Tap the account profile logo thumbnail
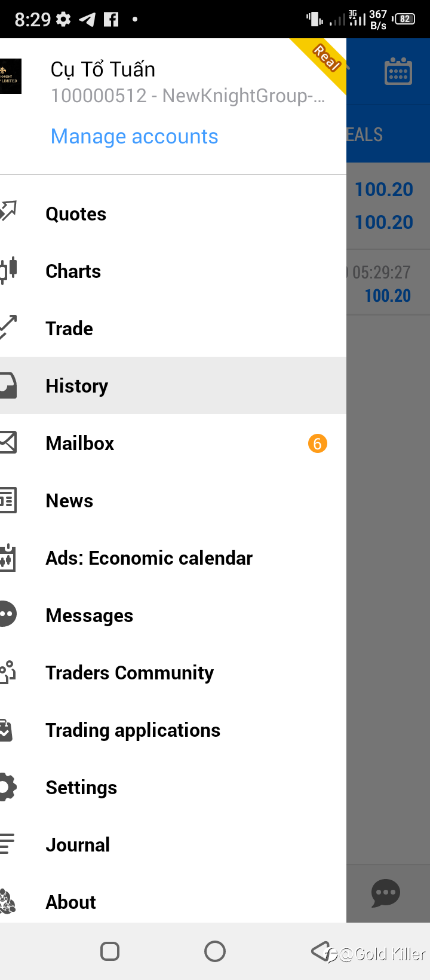 (11, 76)
